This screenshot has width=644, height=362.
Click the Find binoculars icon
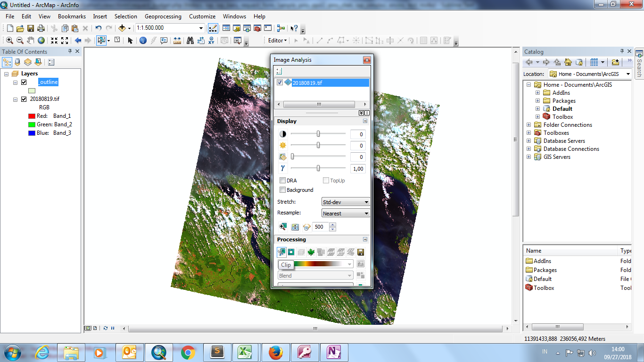coord(190,41)
